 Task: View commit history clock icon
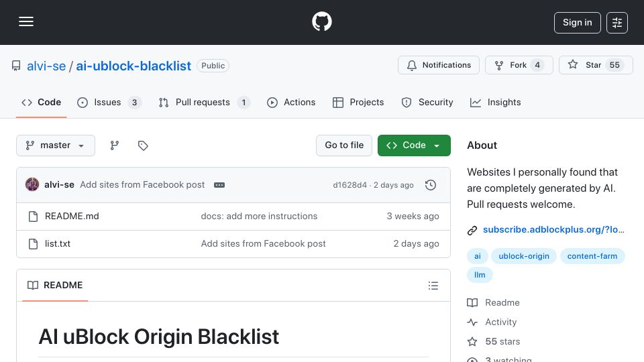click(431, 185)
